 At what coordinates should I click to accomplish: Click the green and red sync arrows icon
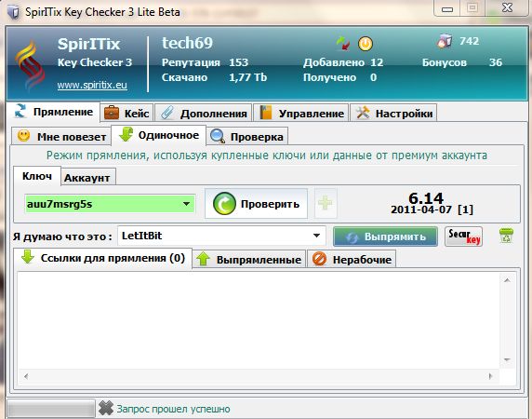point(343,43)
